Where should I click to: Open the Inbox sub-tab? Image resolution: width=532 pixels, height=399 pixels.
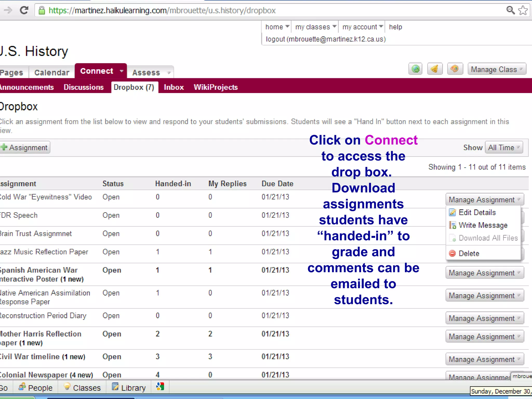point(174,87)
